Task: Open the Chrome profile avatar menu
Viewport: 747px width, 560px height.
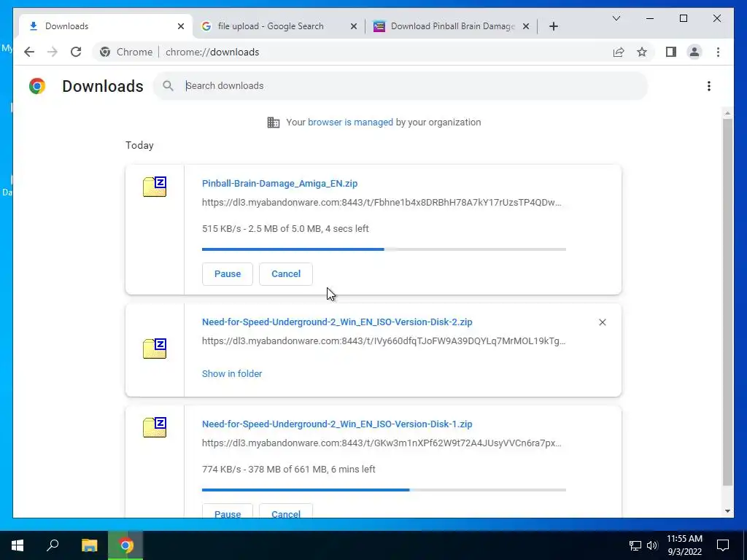Action: click(694, 52)
